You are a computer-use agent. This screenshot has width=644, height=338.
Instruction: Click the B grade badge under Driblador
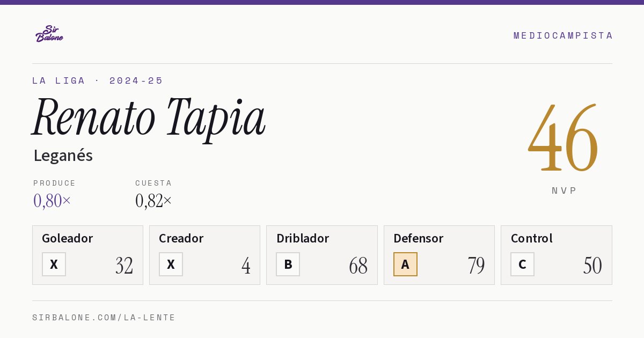[288, 264]
